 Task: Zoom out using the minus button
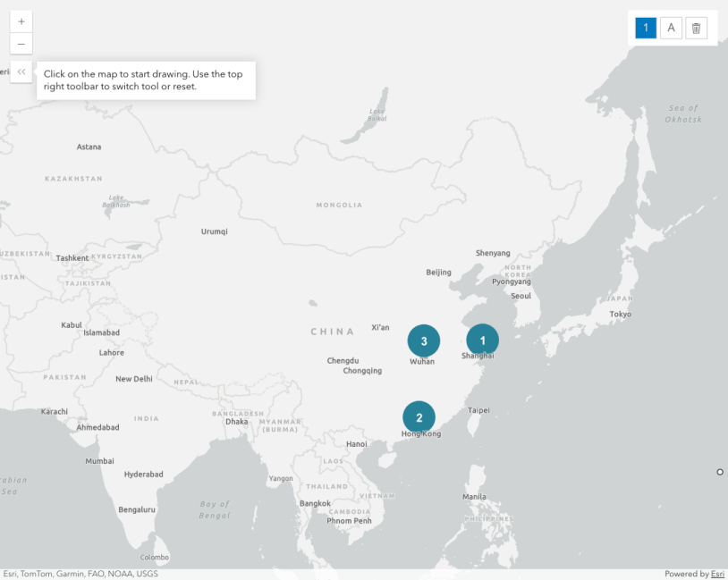coord(21,44)
